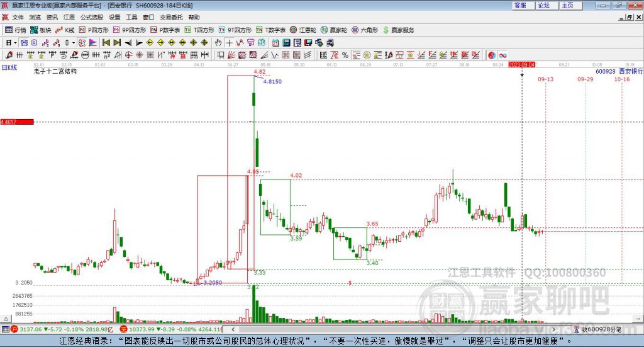644x347 pixels.
Task: Click the 日K线 label
Action: click(x=9, y=67)
